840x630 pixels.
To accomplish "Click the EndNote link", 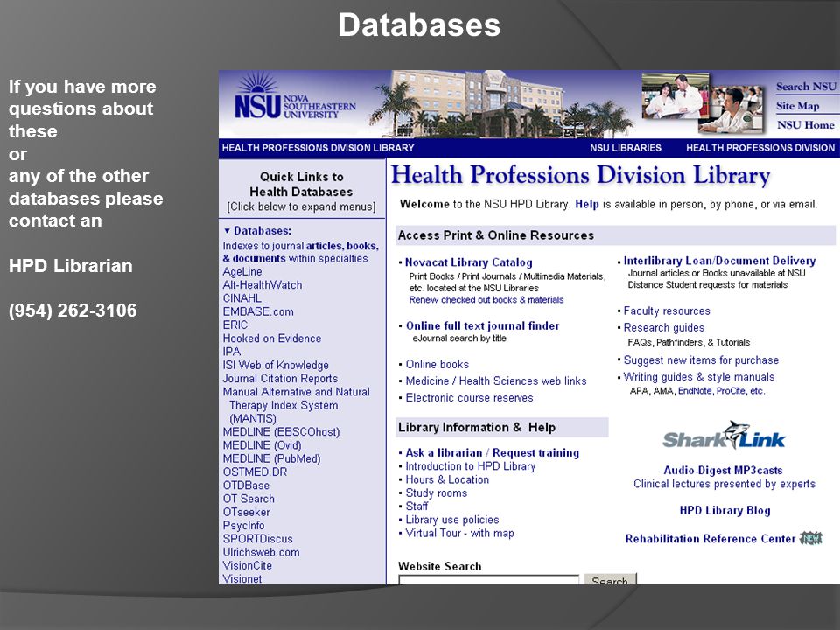I will 695,391.
